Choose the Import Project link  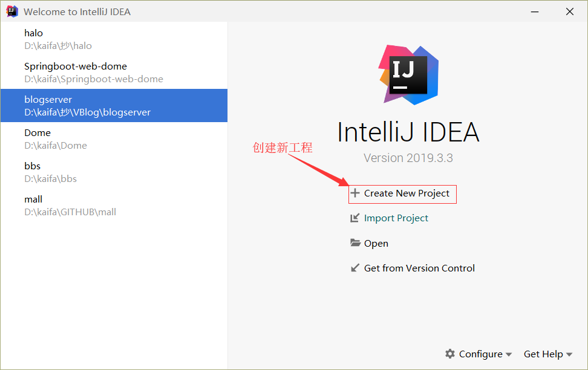click(x=396, y=218)
